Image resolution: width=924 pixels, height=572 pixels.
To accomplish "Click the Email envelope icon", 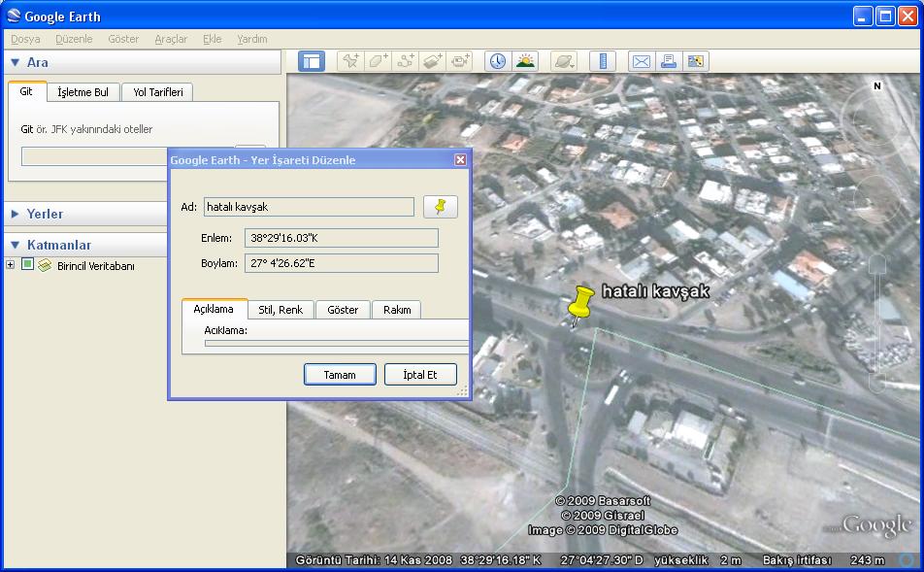I will coord(642,61).
